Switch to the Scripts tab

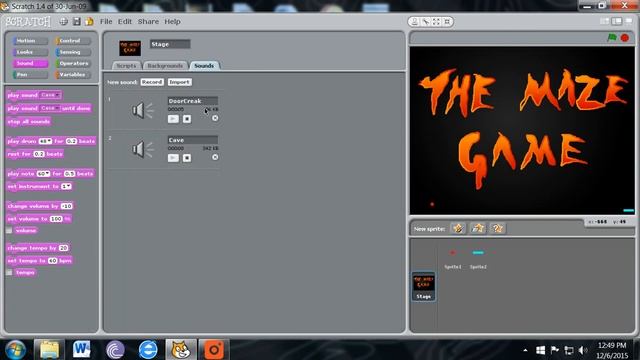pyautogui.click(x=127, y=66)
